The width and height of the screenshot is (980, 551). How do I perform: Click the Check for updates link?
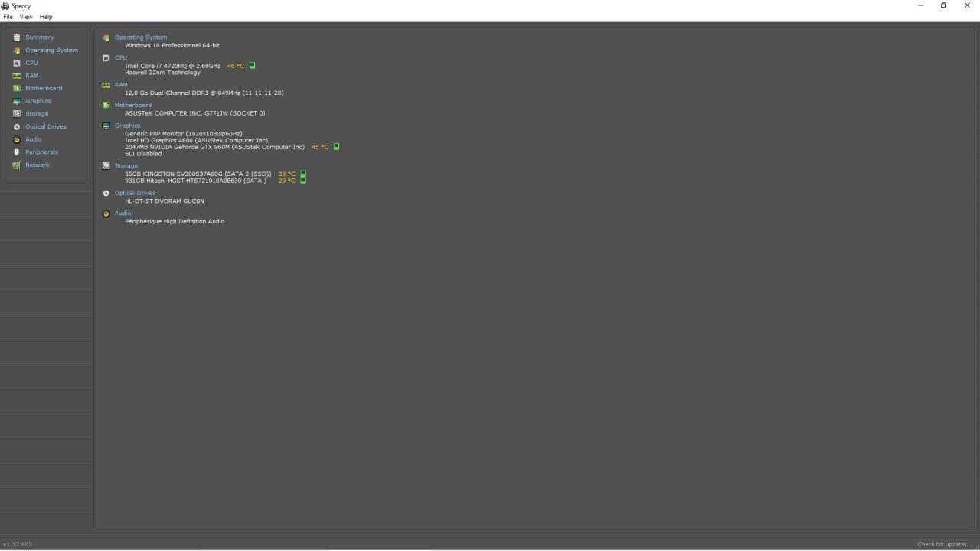click(944, 544)
